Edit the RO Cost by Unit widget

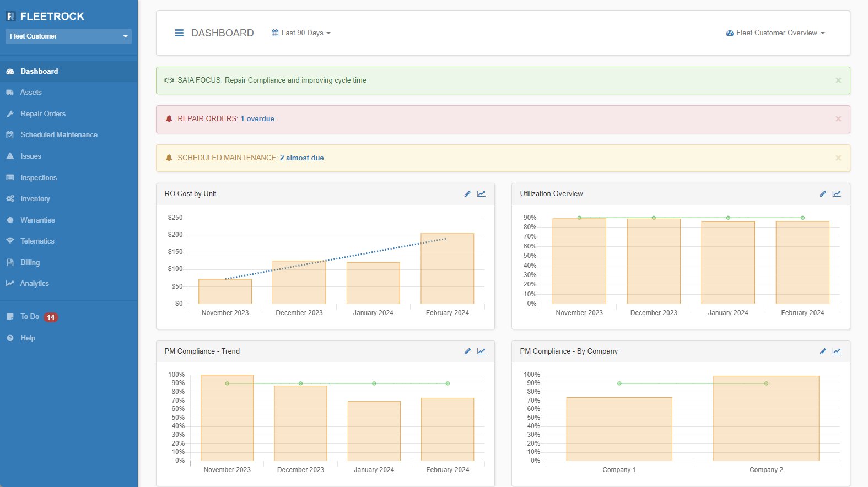point(467,194)
